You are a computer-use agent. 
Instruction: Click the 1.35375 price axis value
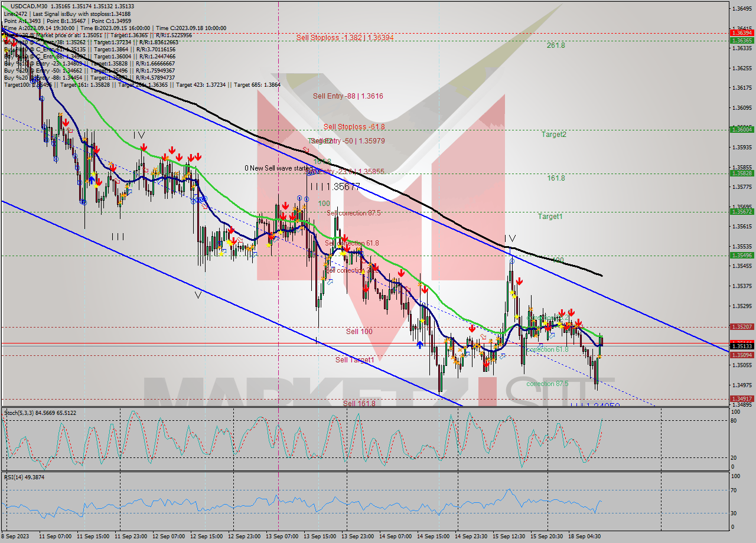pyautogui.click(x=742, y=286)
